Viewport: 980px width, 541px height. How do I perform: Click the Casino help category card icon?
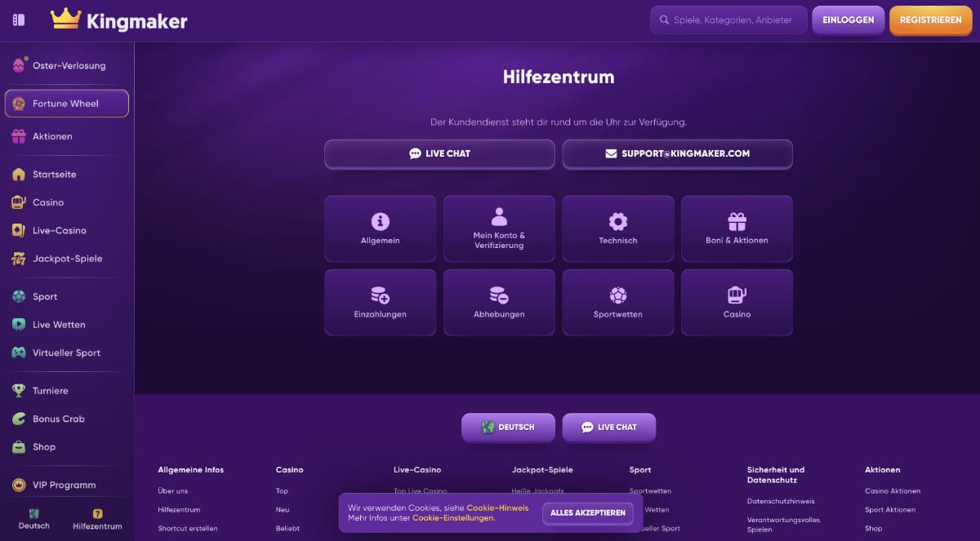coord(737,295)
